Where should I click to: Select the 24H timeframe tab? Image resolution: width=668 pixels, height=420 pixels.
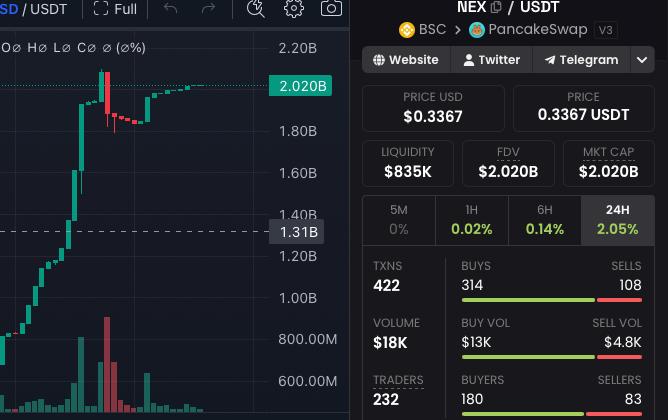(618, 220)
